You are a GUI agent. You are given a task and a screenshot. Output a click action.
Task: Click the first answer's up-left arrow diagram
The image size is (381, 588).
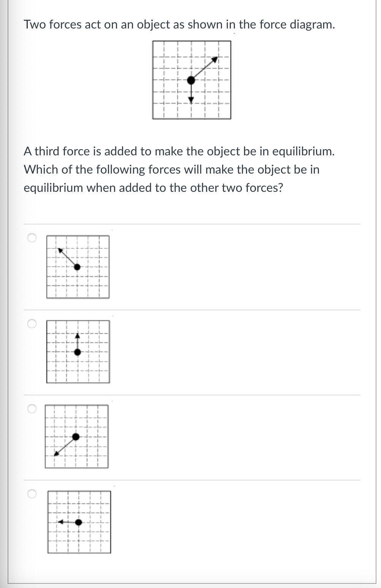78,267
